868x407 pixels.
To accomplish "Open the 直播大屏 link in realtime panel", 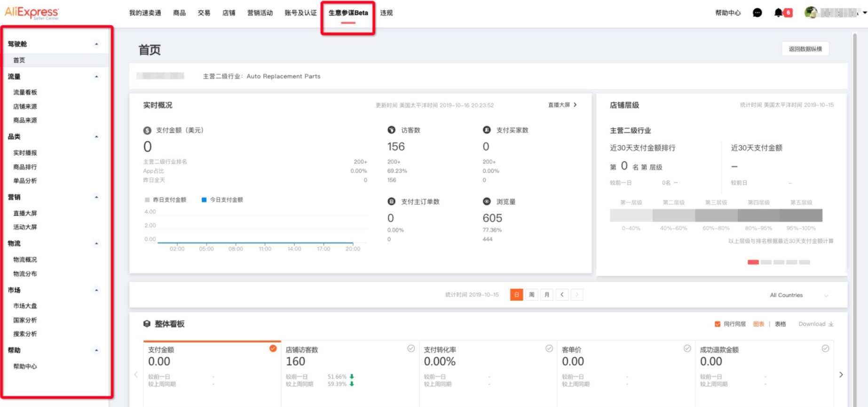I will point(562,105).
